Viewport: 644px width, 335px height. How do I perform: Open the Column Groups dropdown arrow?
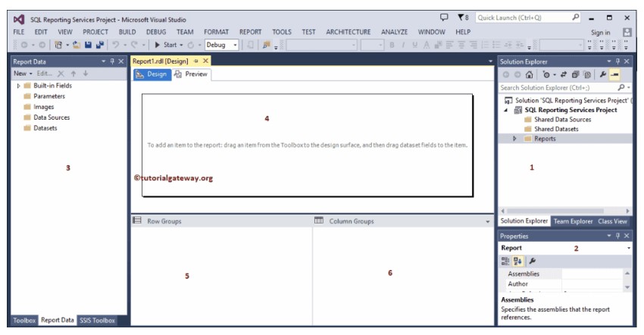487,221
